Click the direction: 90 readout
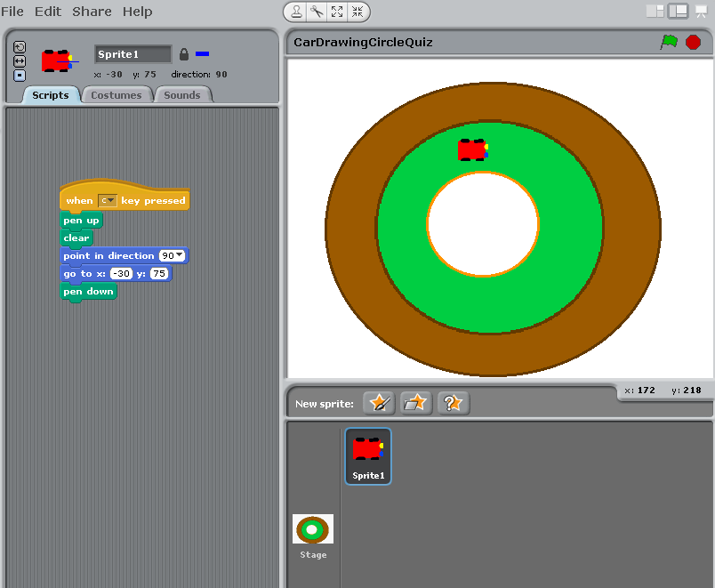 [x=199, y=75]
